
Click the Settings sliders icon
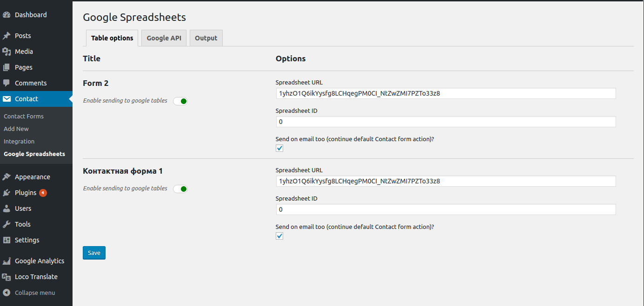7,240
